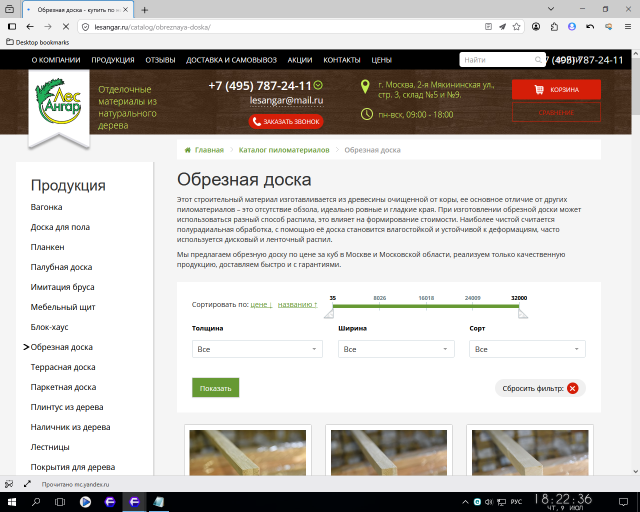Open АКЦИИ menu item
This screenshot has width=640, height=512.
pyautogui.click(x=300, y=60)
